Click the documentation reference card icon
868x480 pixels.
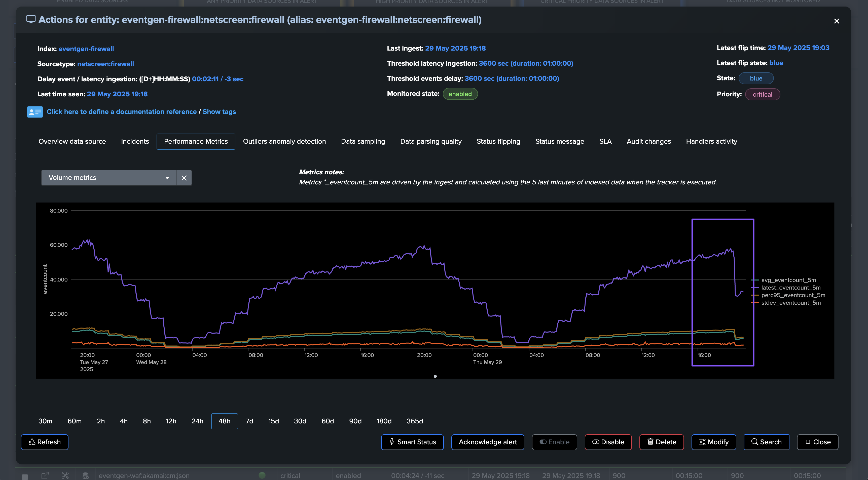tap(35, 112)
